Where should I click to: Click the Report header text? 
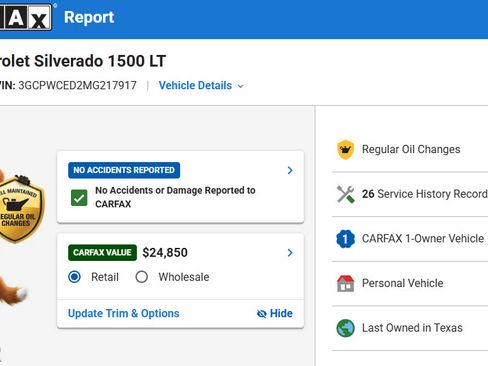(x=89, y=17)
